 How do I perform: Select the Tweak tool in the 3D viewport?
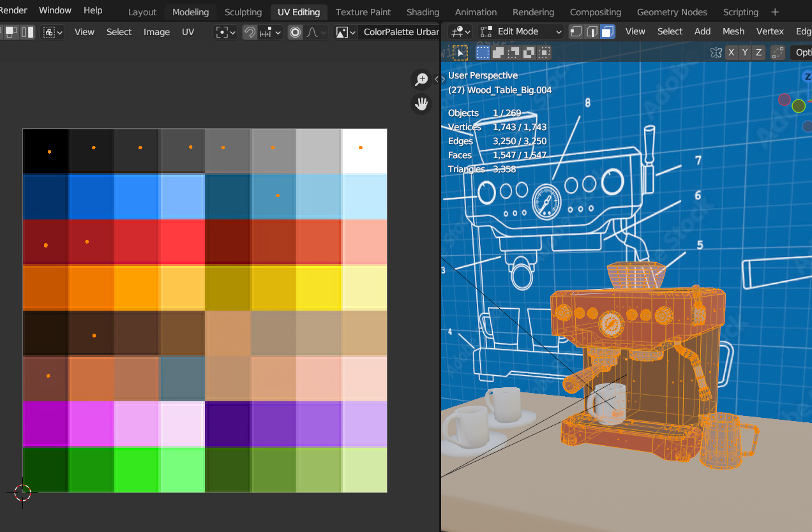coord(460,53)
